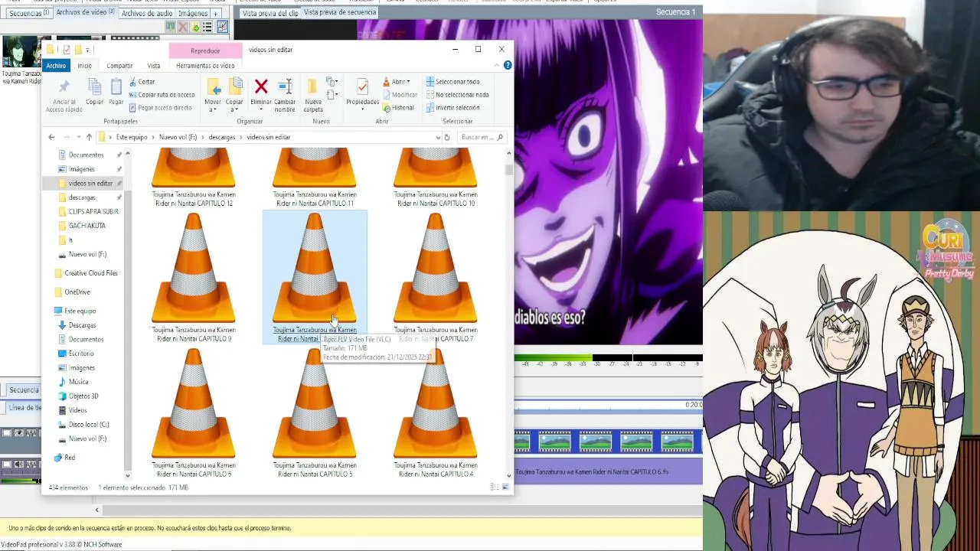Select Red network item in sidebar
Image resolution: width=980 pixels, height=551 pixels.
70,458
